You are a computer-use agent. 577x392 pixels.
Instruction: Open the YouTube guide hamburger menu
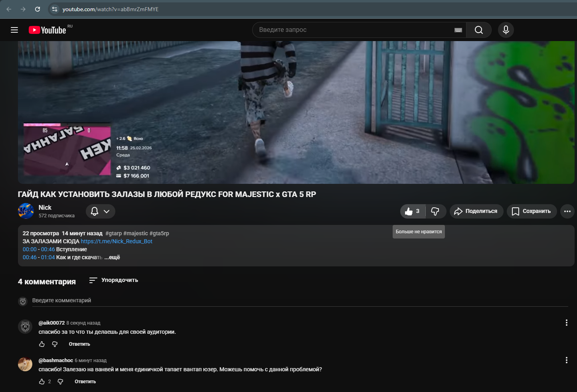[14, 30]
